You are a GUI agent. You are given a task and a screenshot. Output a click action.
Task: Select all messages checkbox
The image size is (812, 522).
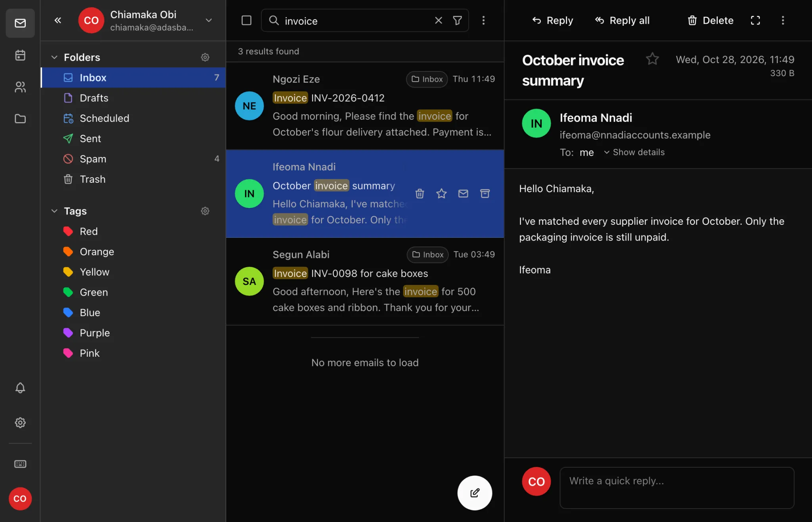[x=247, y=20]
